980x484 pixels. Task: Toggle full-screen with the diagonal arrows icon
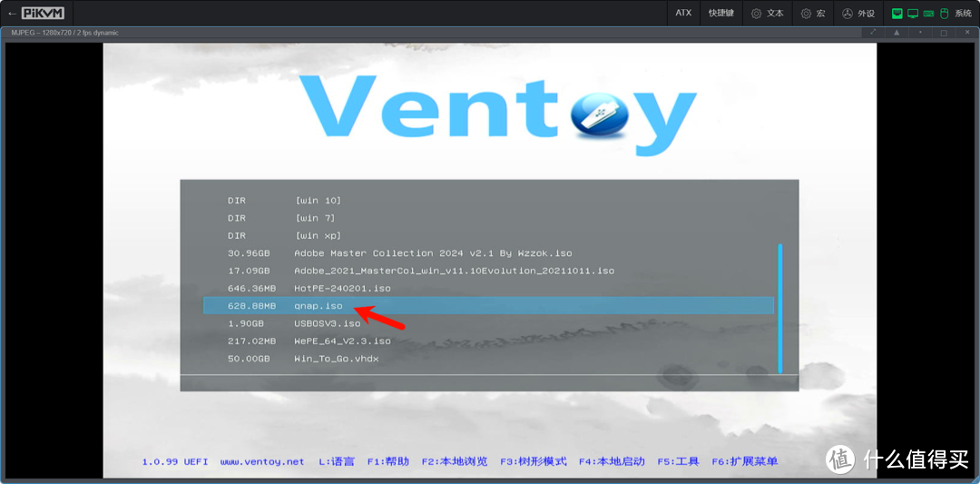point(873,32)
